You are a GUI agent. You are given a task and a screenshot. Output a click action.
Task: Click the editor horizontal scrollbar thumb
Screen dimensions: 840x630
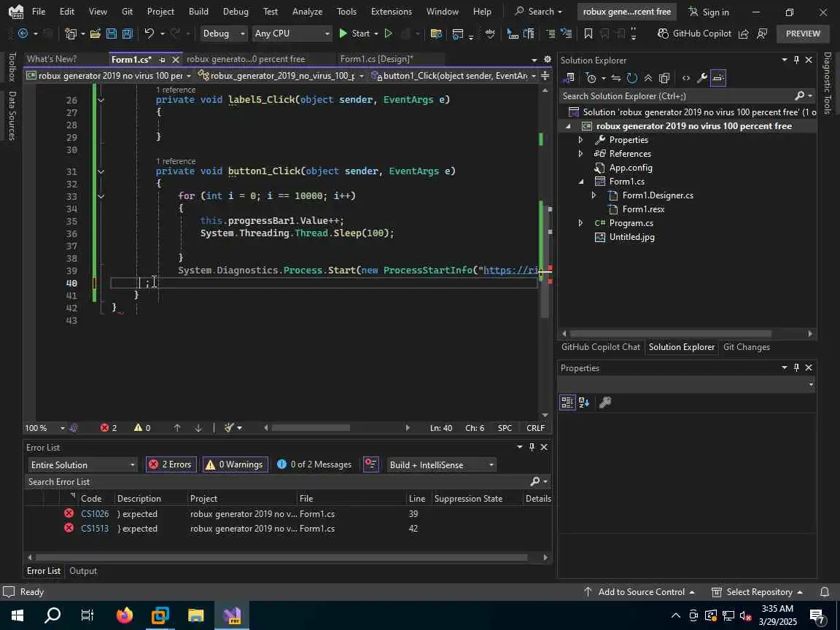pos(311,427)
